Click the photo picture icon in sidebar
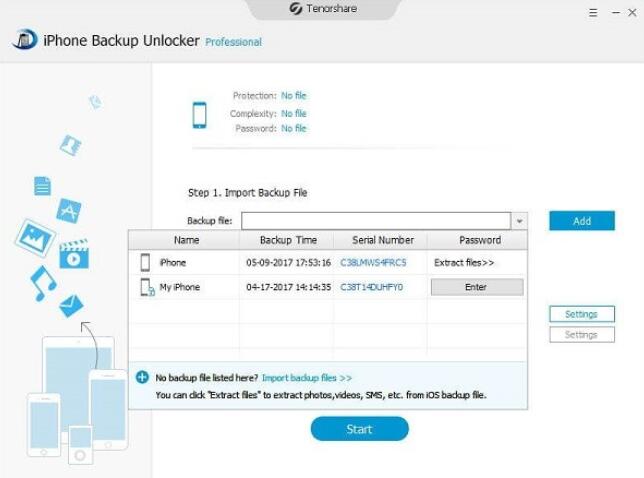Screen dimensions: 644x478 point(35,238)
